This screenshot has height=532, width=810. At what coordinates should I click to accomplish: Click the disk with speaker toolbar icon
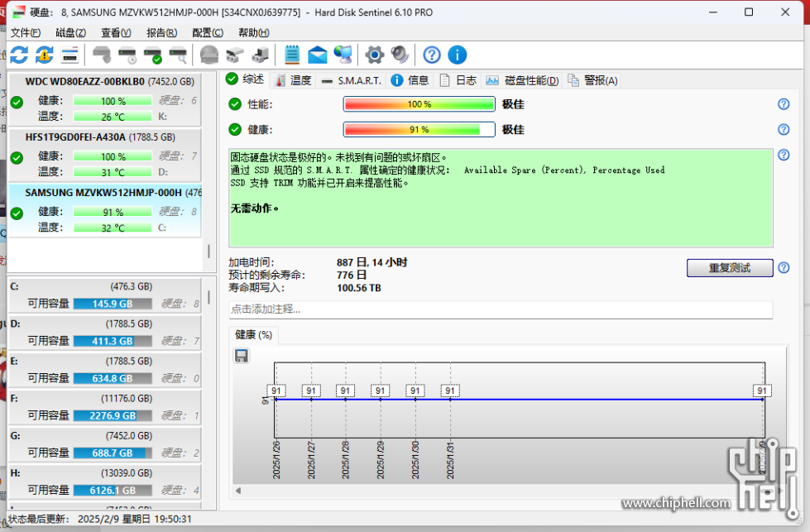[102, 55]
